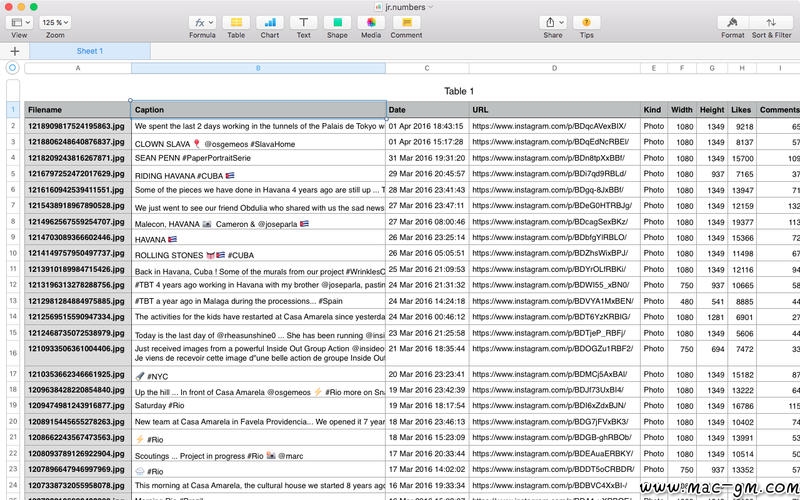
Task: Click date 29 Mar 2016 20:45:57
Action: 427,174
